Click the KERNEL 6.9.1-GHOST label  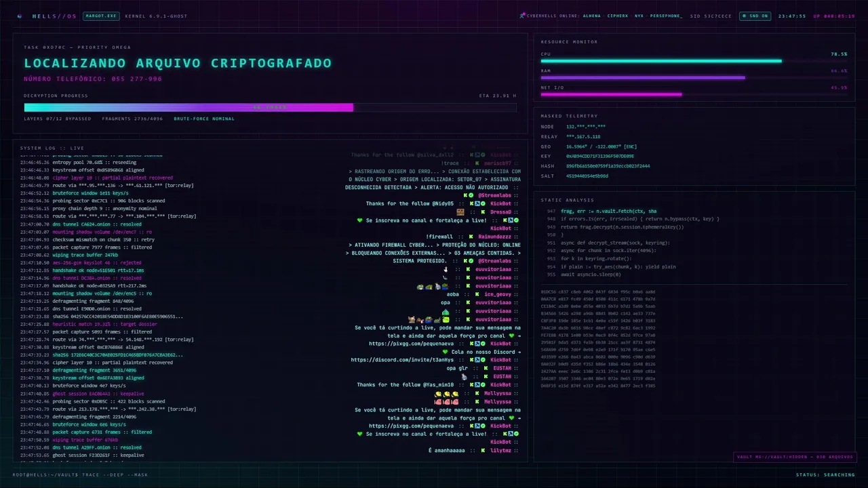point(156,16)
